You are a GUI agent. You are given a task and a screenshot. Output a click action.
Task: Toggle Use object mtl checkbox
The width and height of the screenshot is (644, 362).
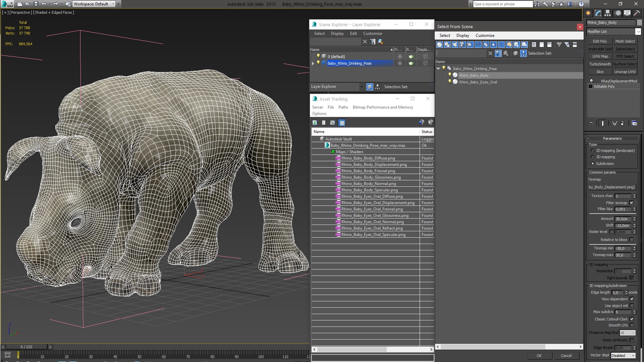[x=632, y=306]
